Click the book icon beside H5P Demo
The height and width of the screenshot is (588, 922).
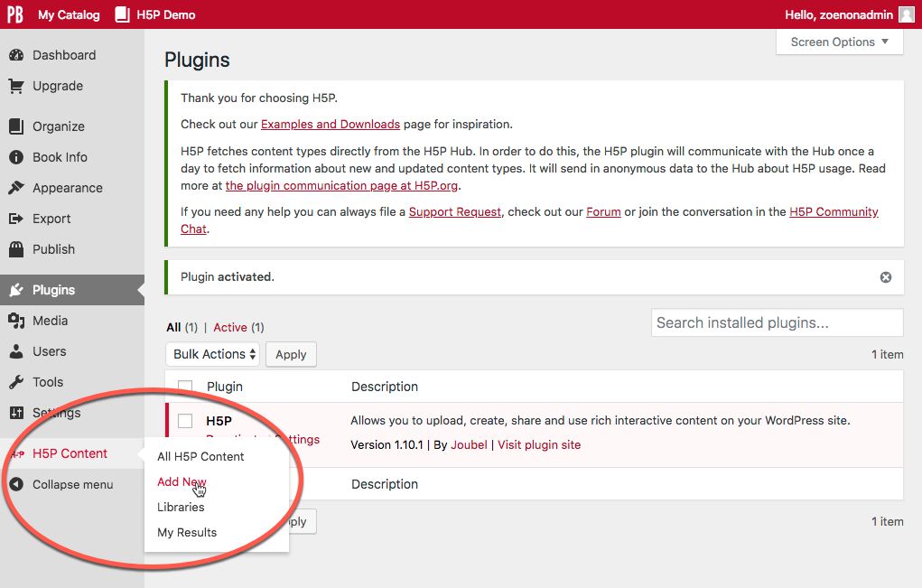(x=122, y=14)
